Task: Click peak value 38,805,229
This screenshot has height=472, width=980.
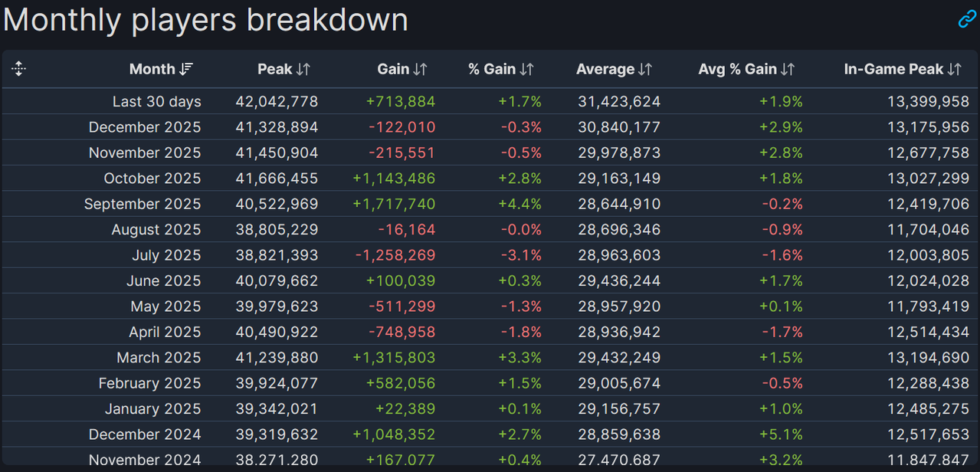Action: [277, 230]
